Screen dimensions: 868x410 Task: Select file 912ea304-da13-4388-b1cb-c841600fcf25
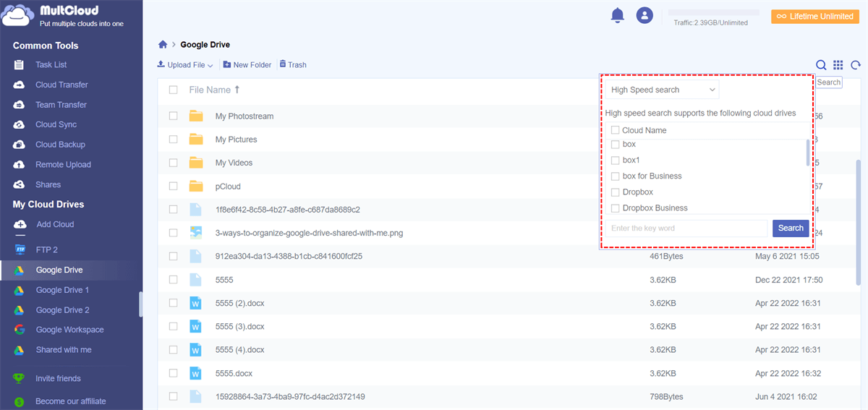click(x=289, y=256)
